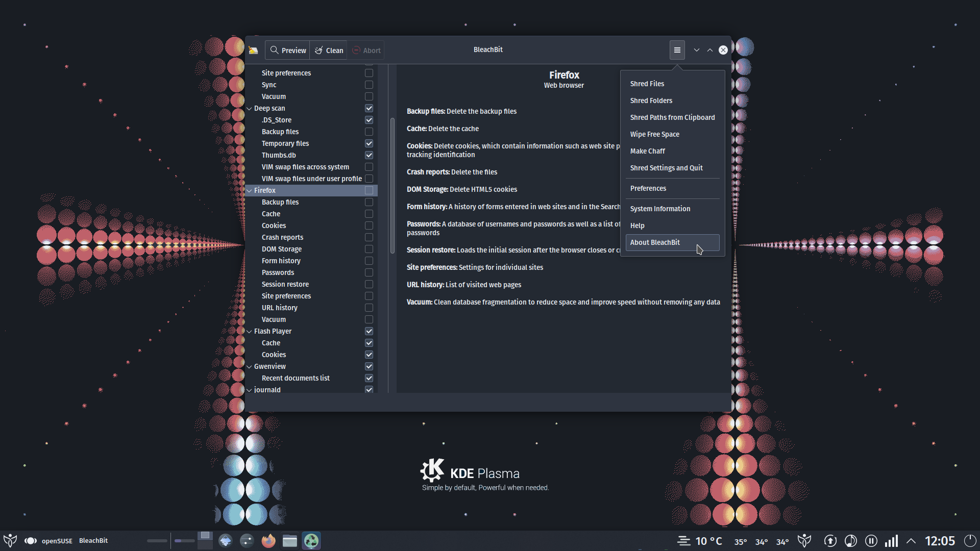The image size is (980, 551).
Task: Select the URL history tree row
Action: click(311, 308)
